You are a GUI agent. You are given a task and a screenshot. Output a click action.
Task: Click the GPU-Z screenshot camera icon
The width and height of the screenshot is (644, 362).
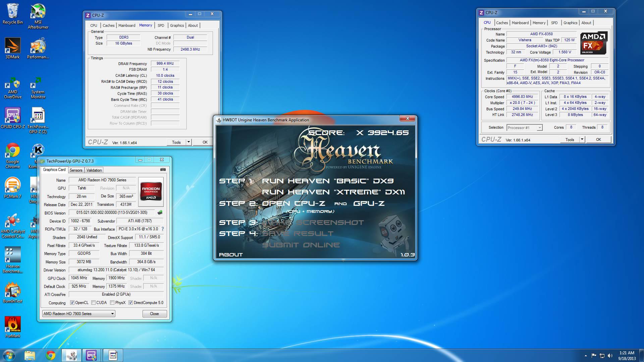163,170
